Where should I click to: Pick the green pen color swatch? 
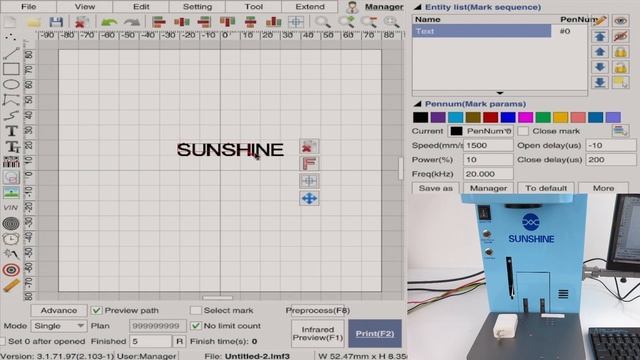click(x=543, y=118)
